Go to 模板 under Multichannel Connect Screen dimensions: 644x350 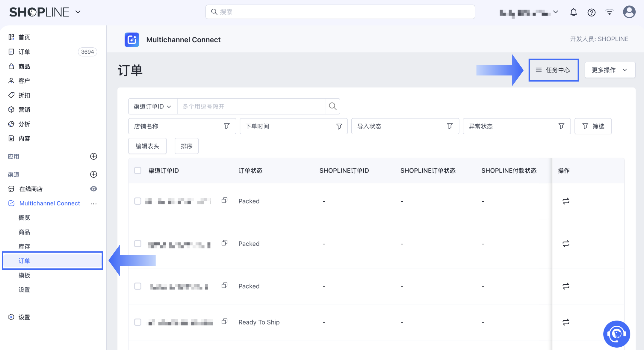click(x=25, y=275)
